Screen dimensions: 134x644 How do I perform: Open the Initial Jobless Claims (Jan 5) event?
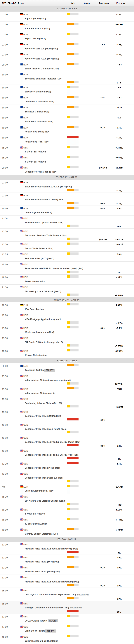39,393
